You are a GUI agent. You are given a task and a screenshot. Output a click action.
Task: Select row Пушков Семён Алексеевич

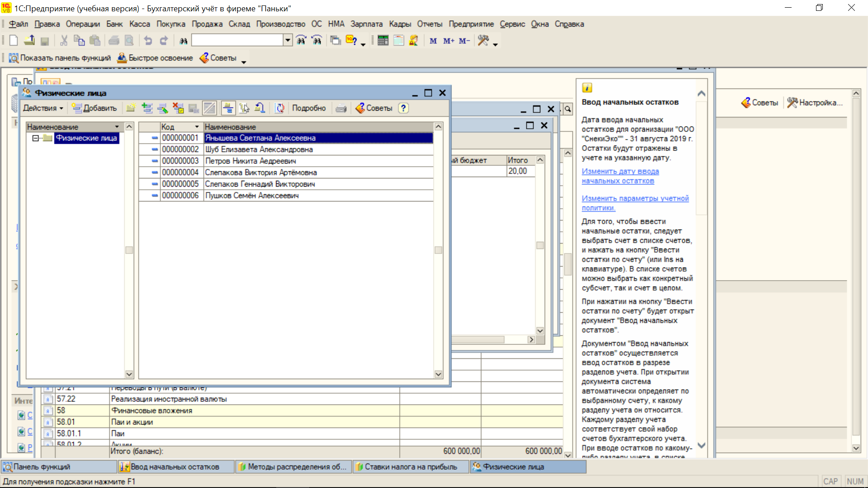[286, 196]
